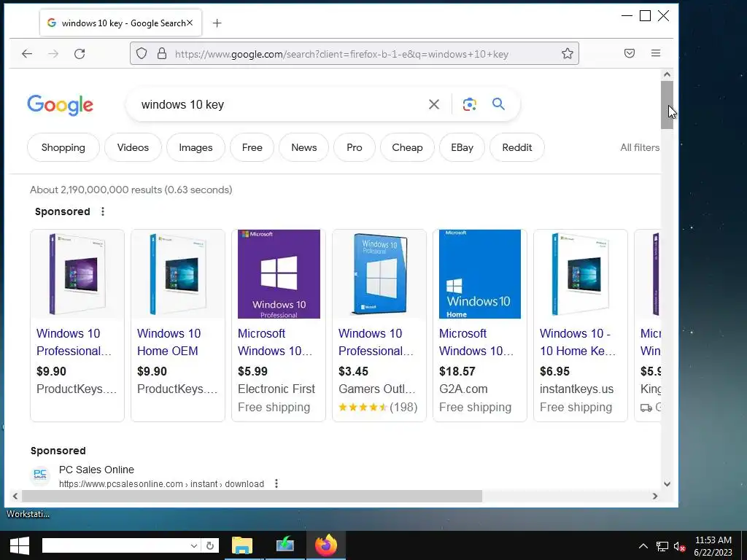
Task: Click the taskbar refresh icon by address box
Action: click(210, 545)
